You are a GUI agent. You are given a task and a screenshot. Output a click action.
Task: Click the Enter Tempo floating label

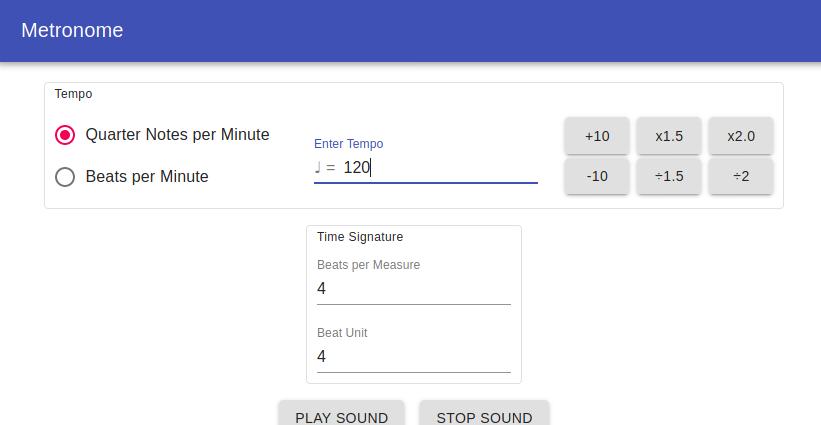pos(348,144)
